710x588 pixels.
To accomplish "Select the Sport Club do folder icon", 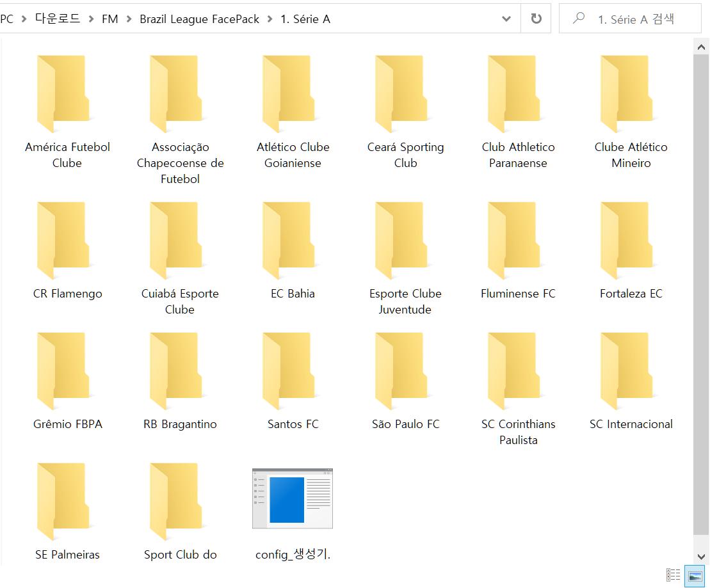I will 176,502.
